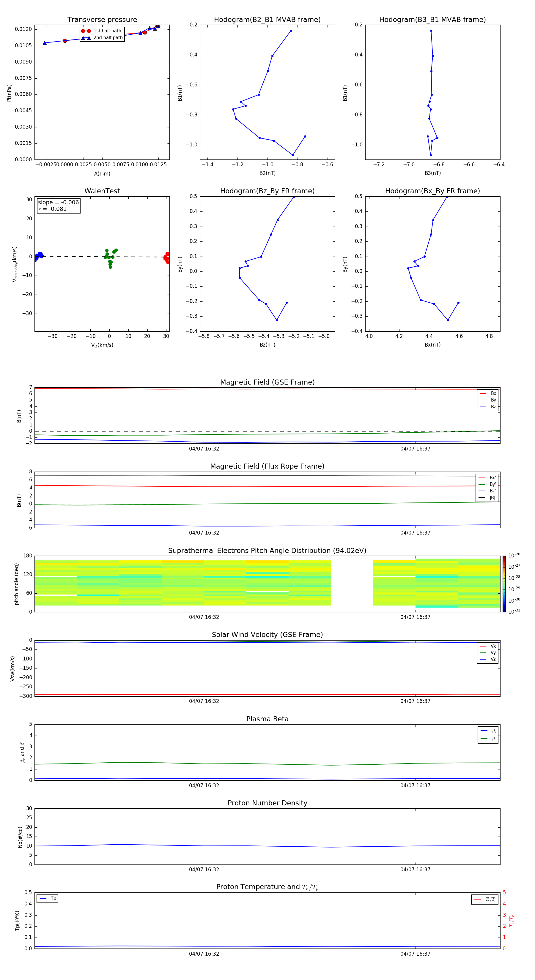This screenshot has height=980, width=535.
Task: Click the red data line in Solar Wind plot
Action: click(x=267, y=695)
